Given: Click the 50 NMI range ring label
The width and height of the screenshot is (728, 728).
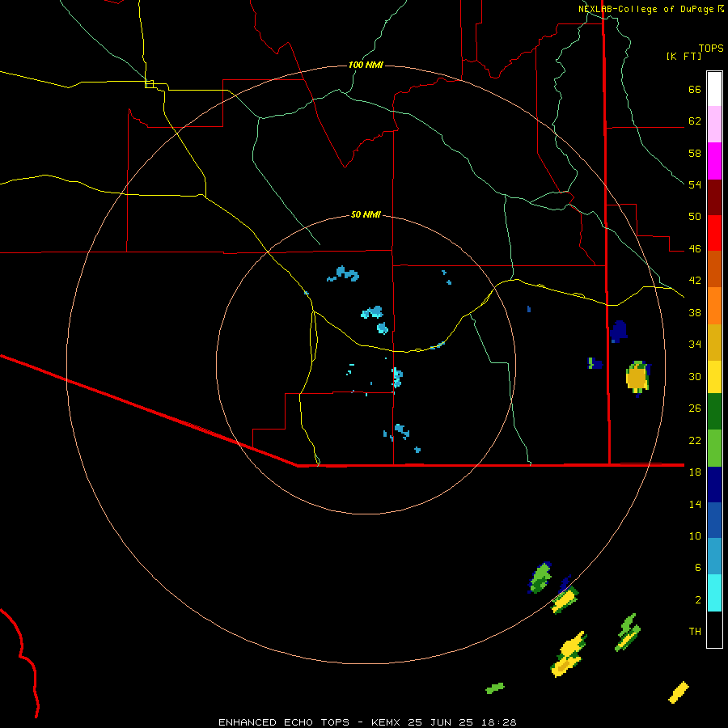Looking at the screenshot, I should pos(366,214).
